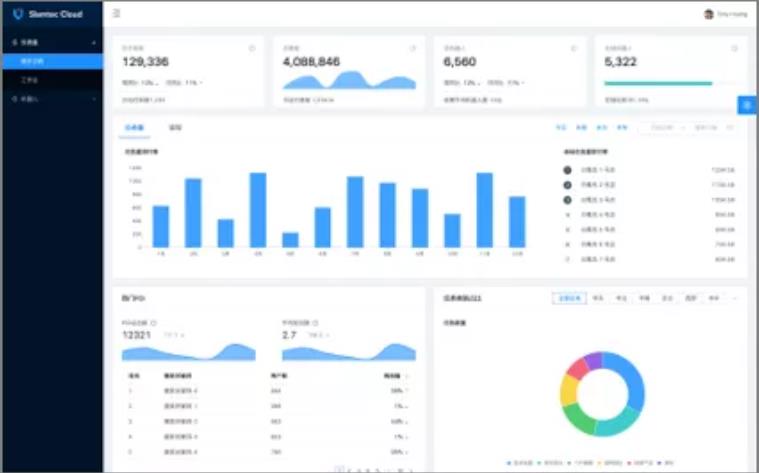Click the keyword link in table row 4
Screen dimensions: 759x473
(x=181, y=437)
